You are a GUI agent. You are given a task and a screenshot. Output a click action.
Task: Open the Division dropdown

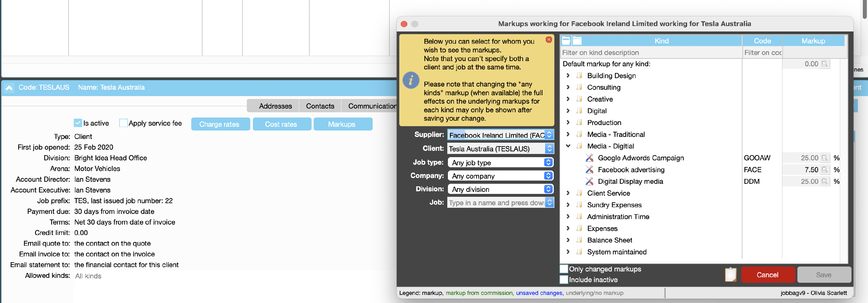pos(548,189)
